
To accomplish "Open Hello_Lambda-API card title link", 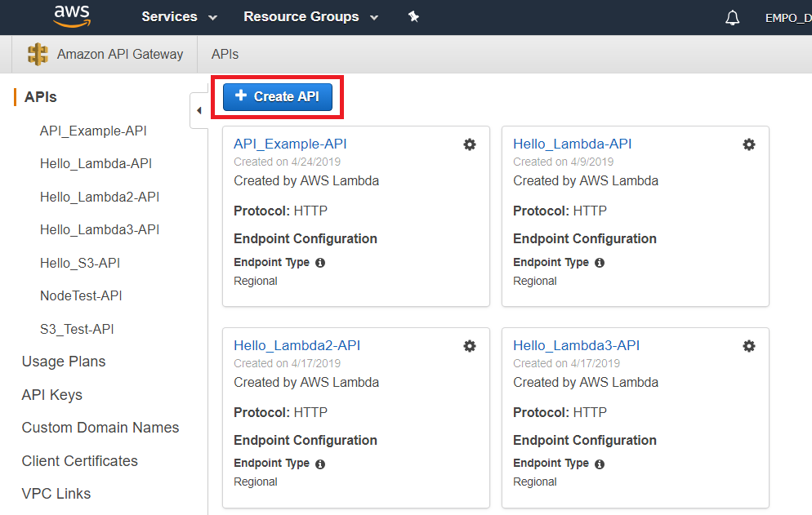I will point(572,144).
